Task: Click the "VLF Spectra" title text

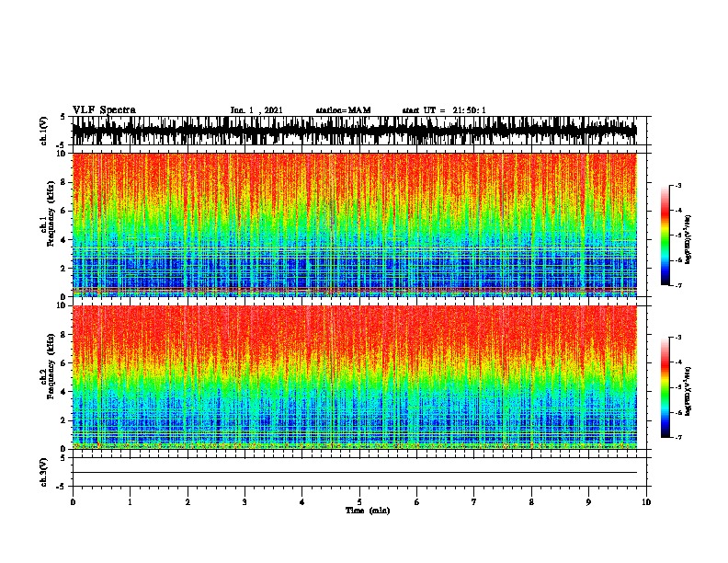Action: pos(104,110)
